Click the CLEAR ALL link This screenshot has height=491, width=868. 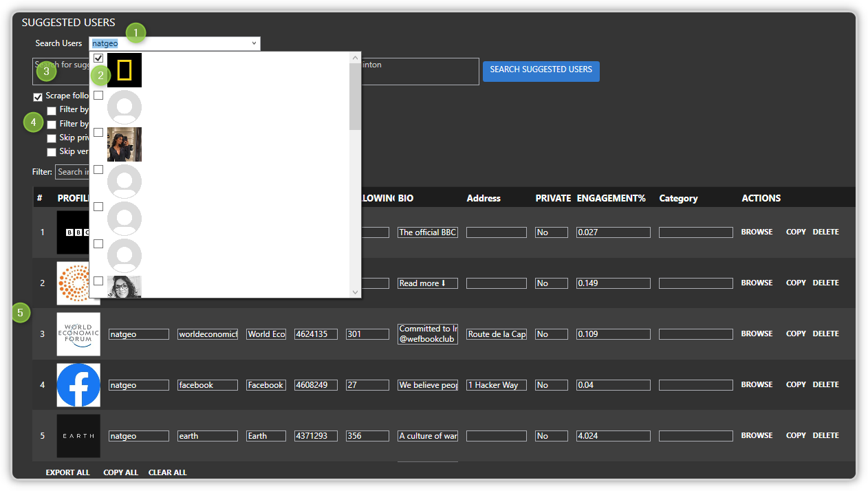(167, 473)
